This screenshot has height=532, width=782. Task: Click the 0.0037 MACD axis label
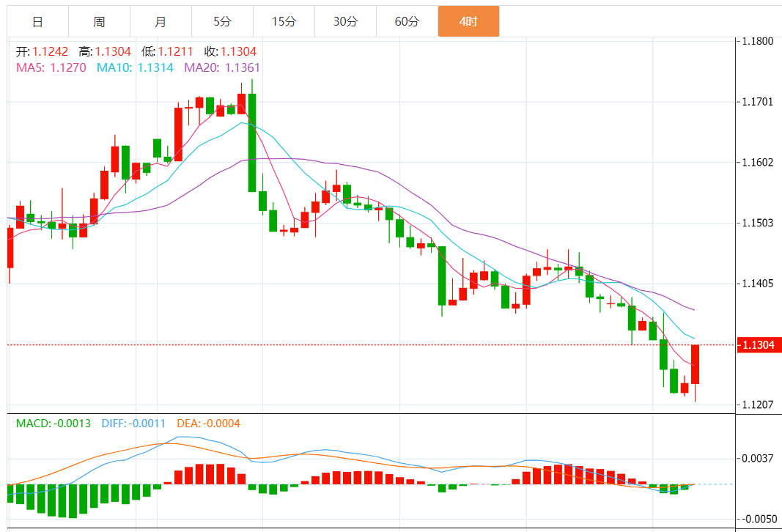pyautogui.click(x=759, y=459)
